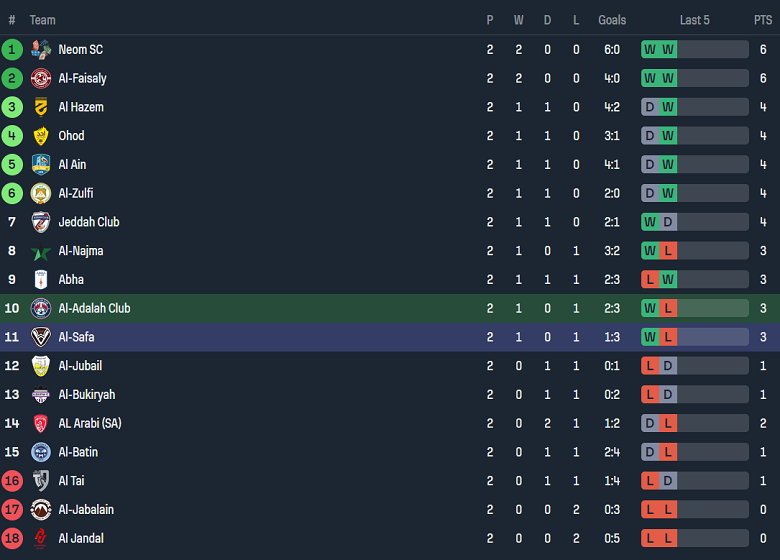Click Al Ain's draw result badge
Screen dimensions: 780x560
coord(650,164)
